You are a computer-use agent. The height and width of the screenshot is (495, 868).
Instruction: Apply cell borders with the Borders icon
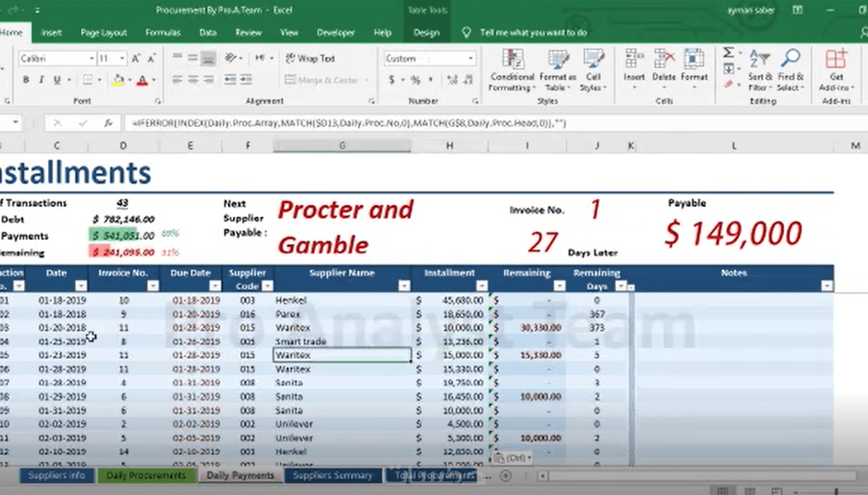(x=88, y=80)
